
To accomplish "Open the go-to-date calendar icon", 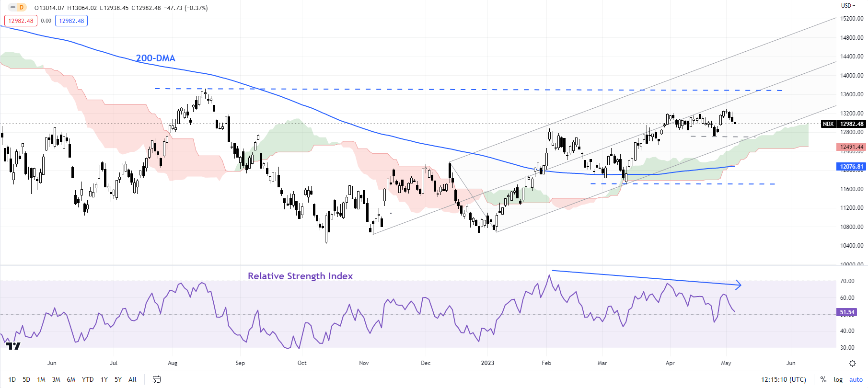I will [156, 379].
